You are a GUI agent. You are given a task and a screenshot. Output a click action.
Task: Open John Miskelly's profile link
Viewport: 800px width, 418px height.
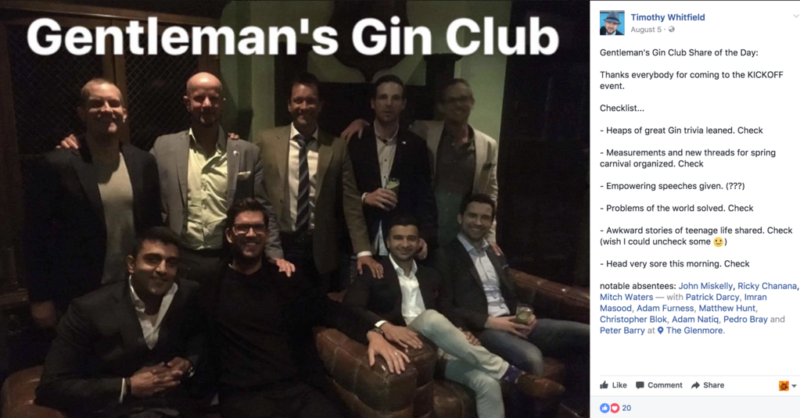pyautogui.click(x=705, y=286)
